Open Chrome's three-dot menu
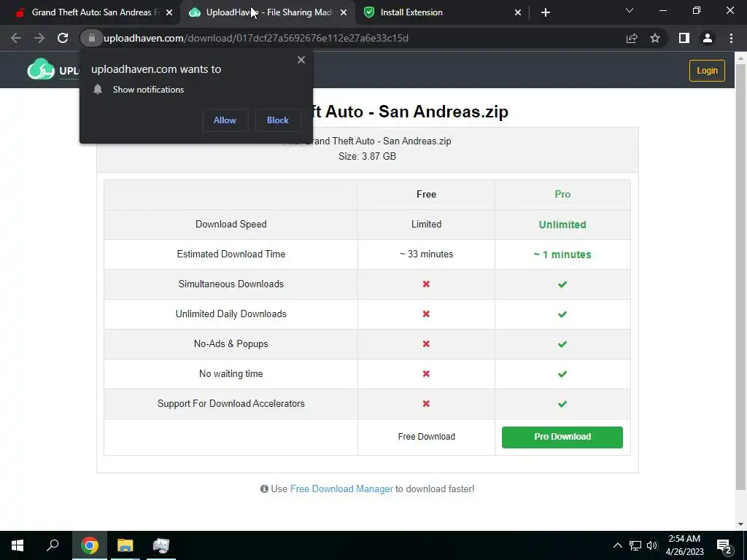747x560 pixels. tap(731, 38)
